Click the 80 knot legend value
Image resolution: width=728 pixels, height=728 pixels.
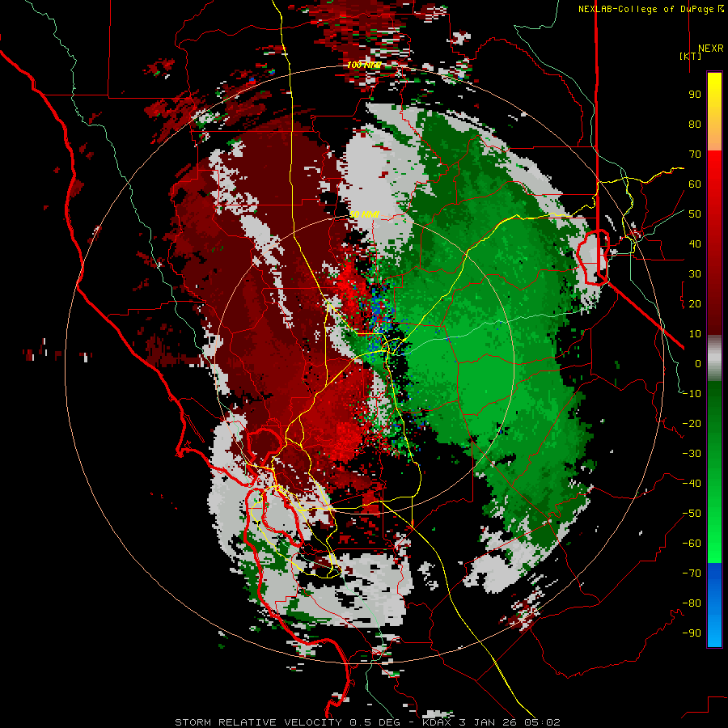point(695,125)
